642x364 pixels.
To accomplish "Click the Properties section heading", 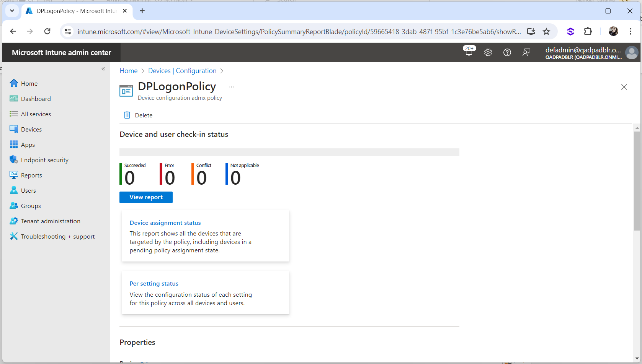I will tap(137, 342).
